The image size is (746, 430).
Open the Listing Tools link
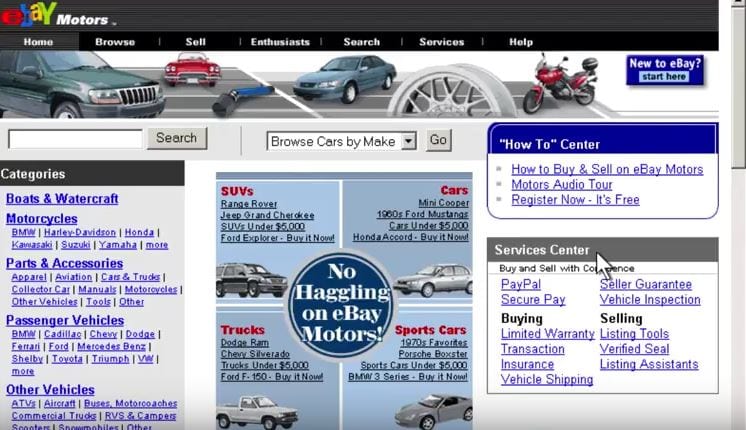(x=634, y=334)
